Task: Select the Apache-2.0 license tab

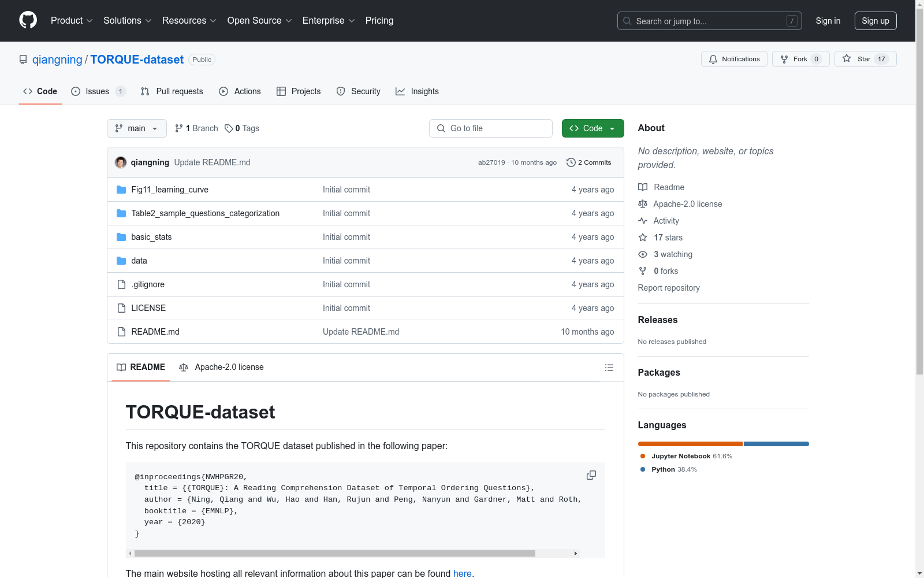Action: click(221, 367)
